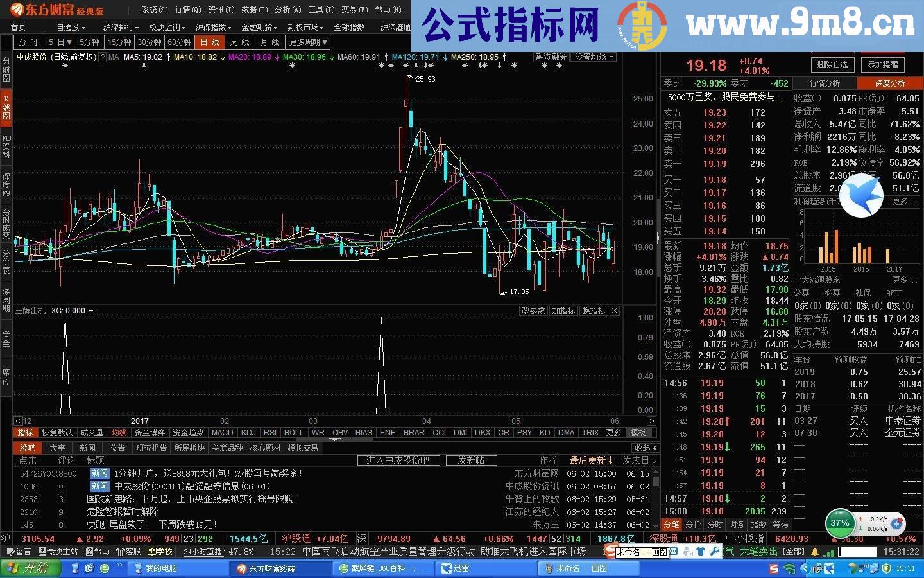Open 模板 button at indicator bar end
This screenshot has width=924, height=578.
[638, 433]
